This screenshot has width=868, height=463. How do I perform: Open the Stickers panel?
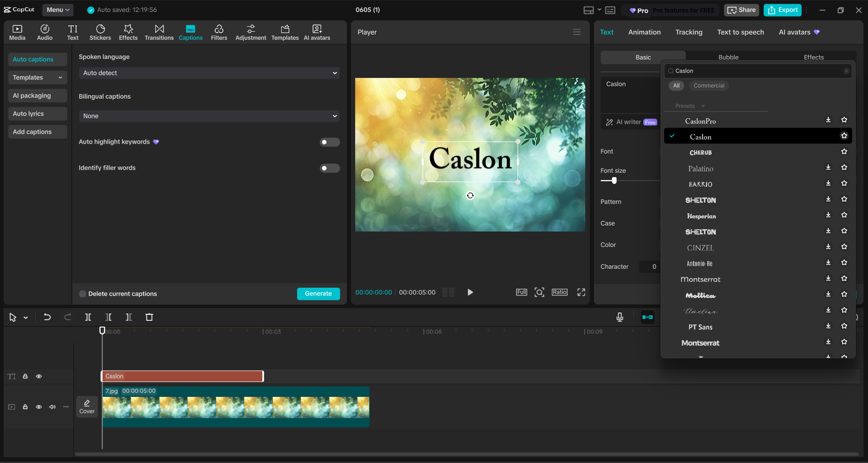point(100,32)
